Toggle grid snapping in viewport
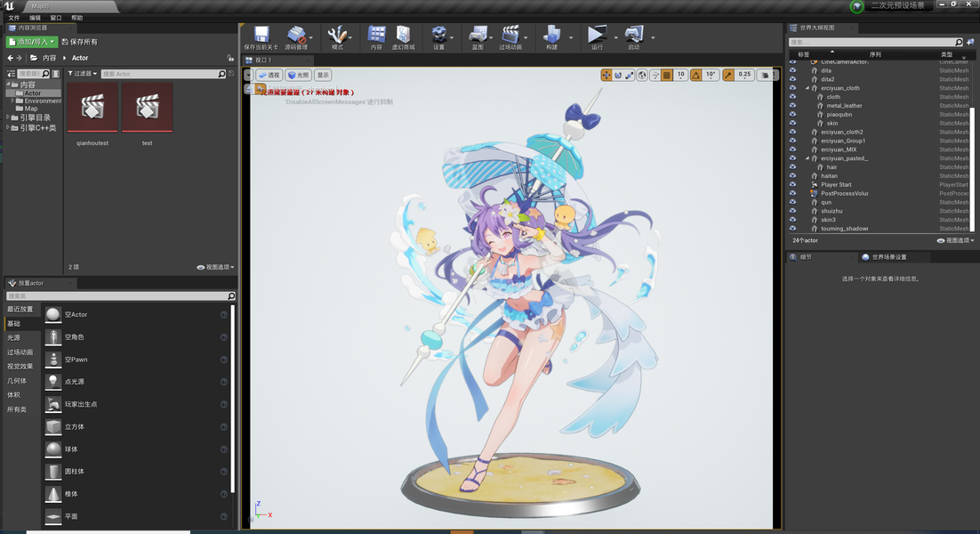Image resolution: width=980 pixels, height=534 pixels. pos(667,75)
